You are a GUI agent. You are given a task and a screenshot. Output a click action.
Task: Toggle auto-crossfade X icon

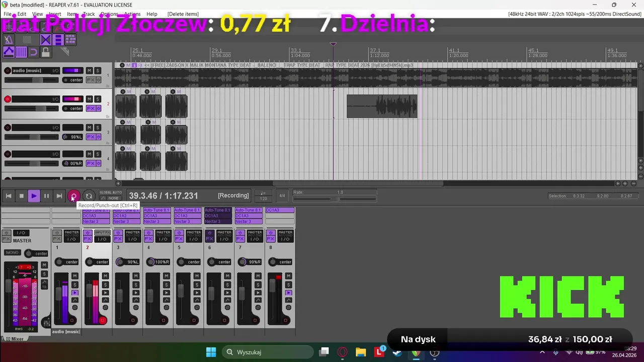pos(46,40)
